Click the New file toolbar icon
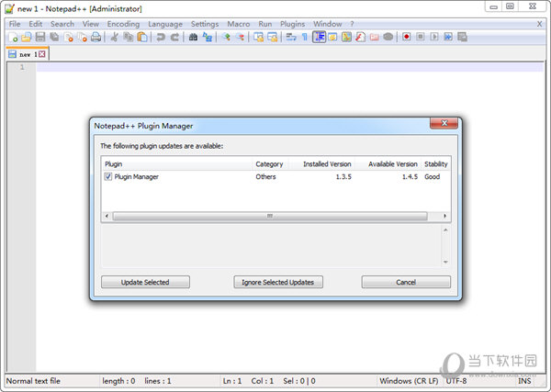Screen dimensions: 551x392 13,37
